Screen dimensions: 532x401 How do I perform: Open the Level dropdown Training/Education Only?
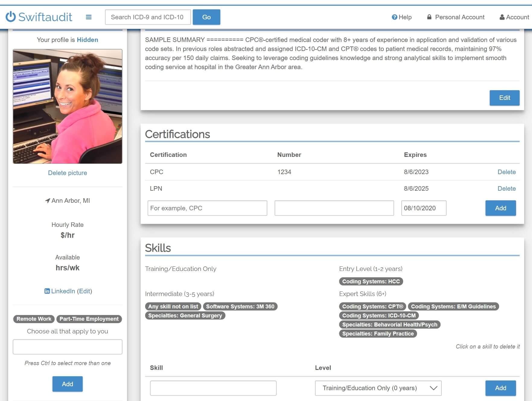pyautogui.click(x=378, y=388)
